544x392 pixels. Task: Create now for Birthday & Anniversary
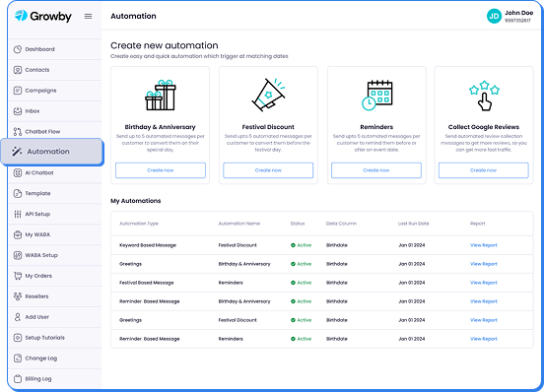(161, 170)
